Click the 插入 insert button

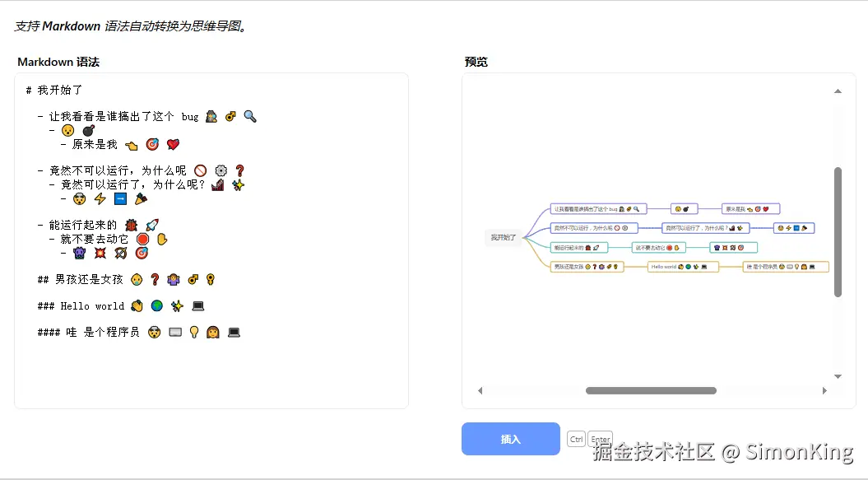pos(510,439)
